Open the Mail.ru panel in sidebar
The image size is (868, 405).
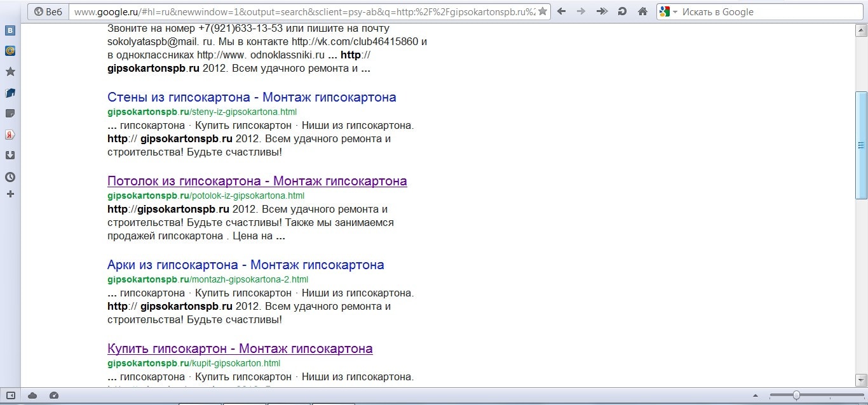(x=10, y=51)
